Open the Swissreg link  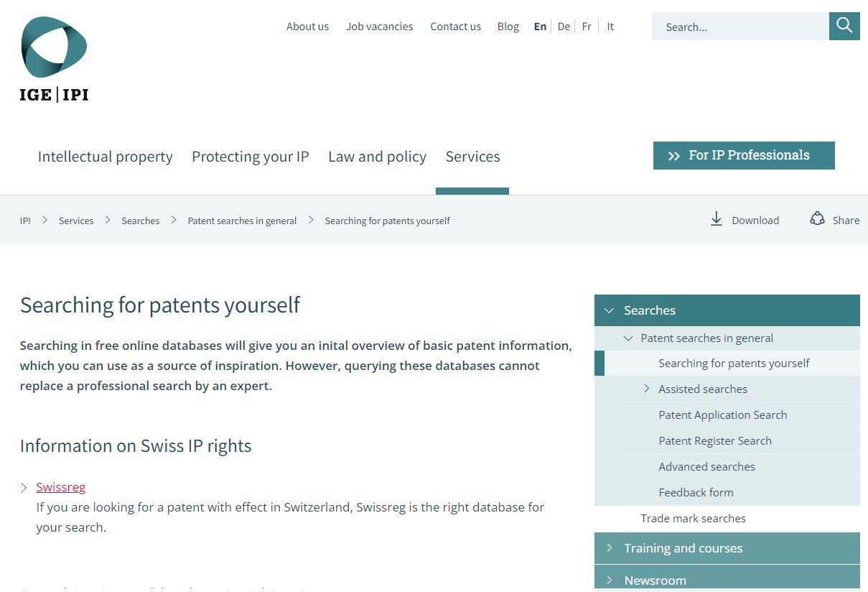pos(61,487)
